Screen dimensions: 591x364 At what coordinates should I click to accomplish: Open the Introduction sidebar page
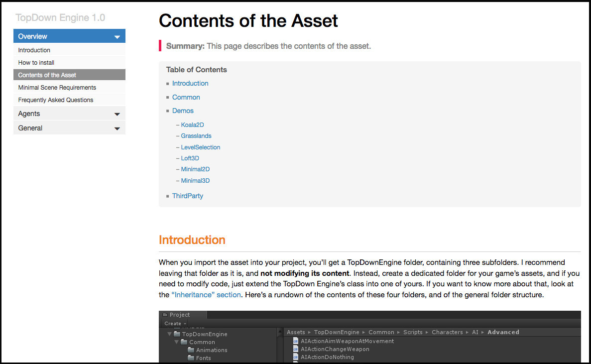tap(69, 50)
